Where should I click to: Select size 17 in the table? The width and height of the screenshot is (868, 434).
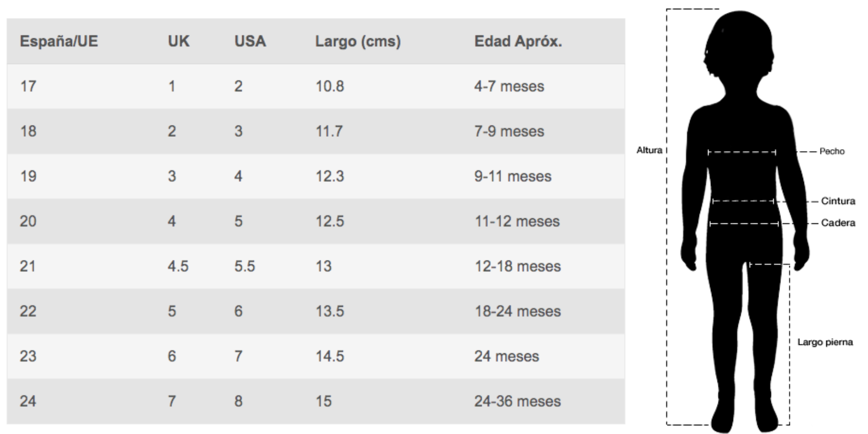(28, 86)
